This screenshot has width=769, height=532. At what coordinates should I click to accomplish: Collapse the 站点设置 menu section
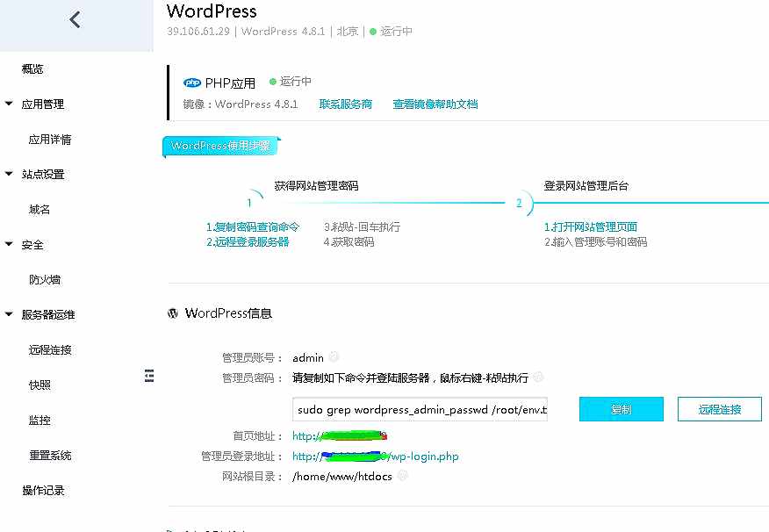9,174
